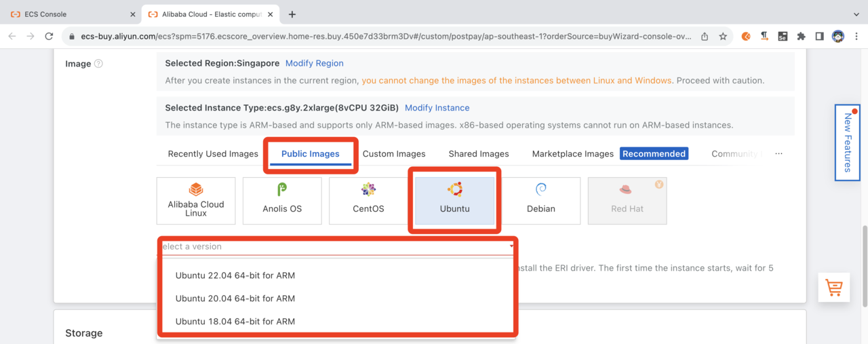Image resolution: width=868 pixels, height=344 pixels.
Task: Click the Modify Instance link
Action: tap(437, 108)
